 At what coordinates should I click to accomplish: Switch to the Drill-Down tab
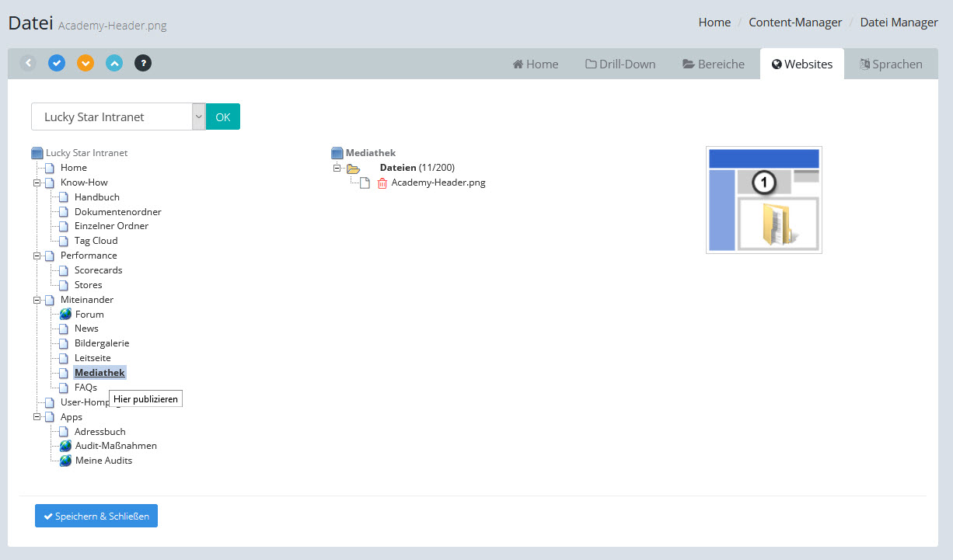(620, 64)
